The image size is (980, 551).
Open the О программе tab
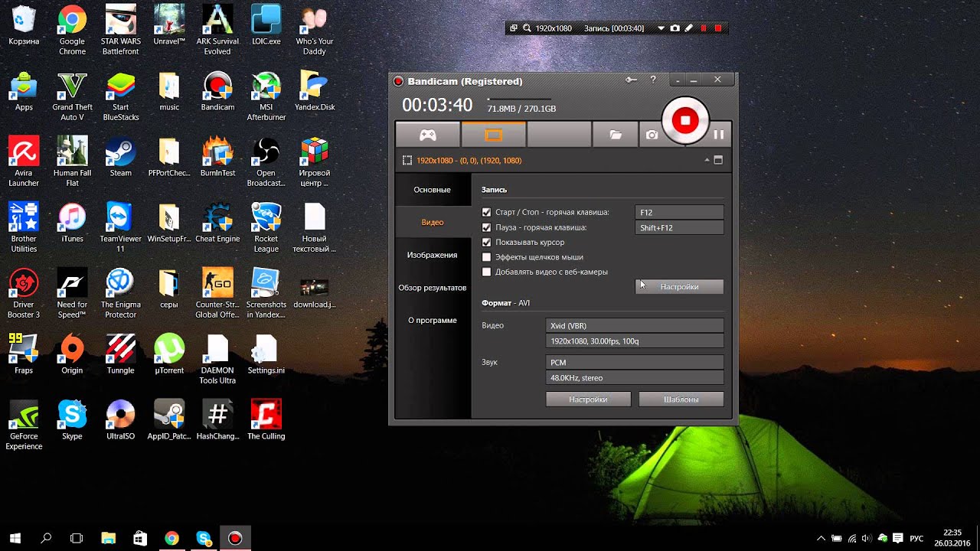tap(433, 321)
